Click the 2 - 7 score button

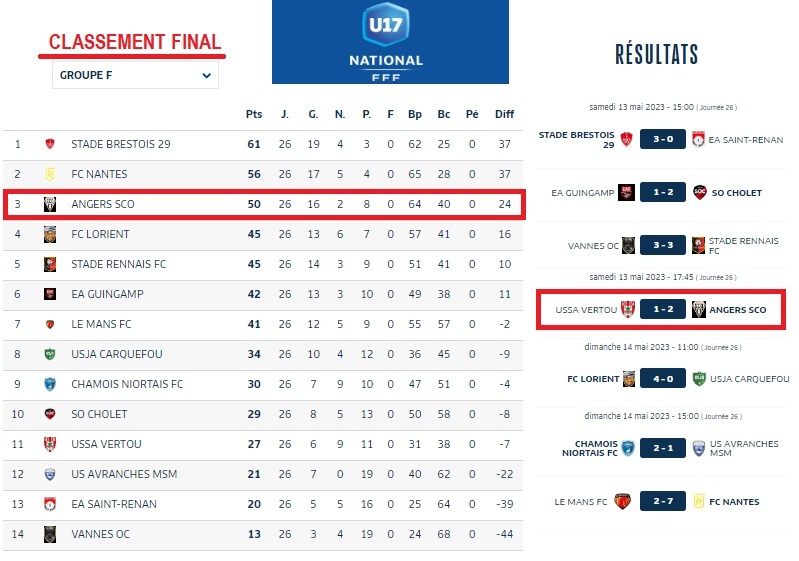click(661, 502)
